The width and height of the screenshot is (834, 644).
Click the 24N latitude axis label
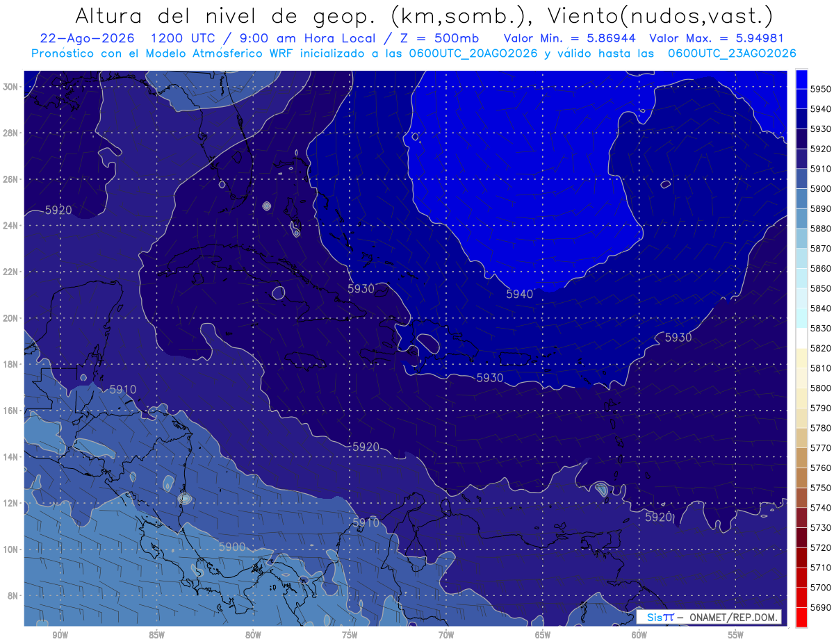(x=10, y=226)
